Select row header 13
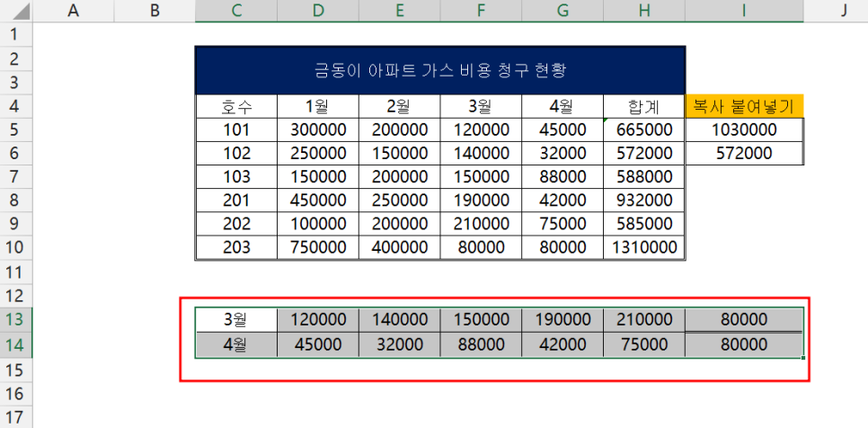Image resolution: width=868 pixels, height=428 pixels. (x=16, y=319)
